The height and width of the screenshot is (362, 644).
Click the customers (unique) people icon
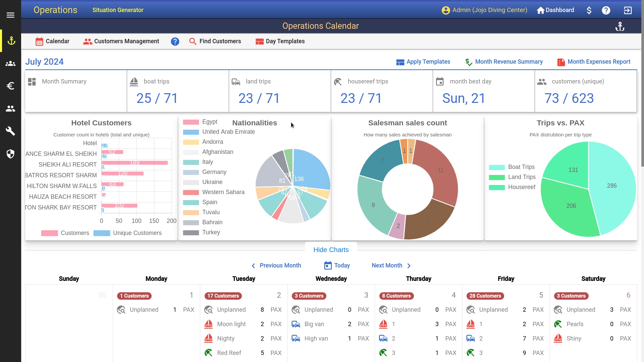point(542,82)
